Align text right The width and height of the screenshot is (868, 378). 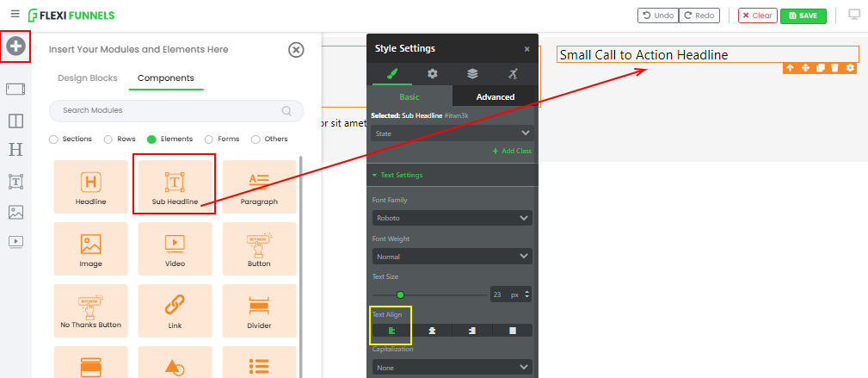pyautogui.click(x=472, y=331)
